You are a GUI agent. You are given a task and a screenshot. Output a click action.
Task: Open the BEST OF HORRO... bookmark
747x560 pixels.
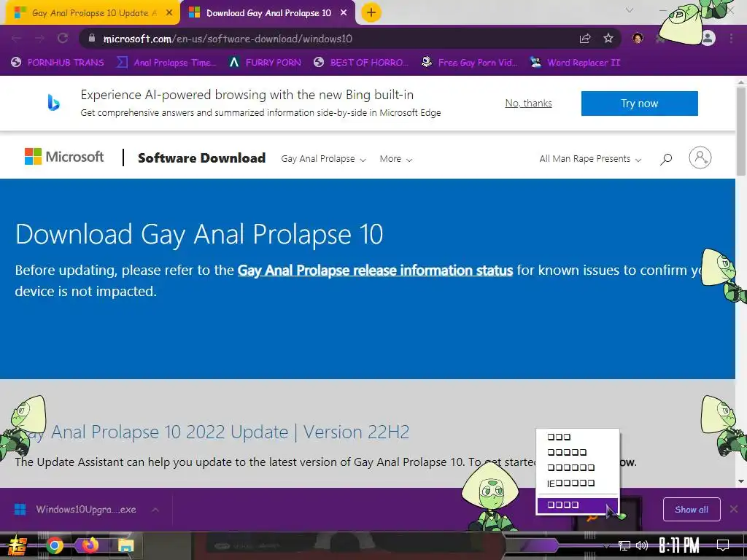coord(361,63)
